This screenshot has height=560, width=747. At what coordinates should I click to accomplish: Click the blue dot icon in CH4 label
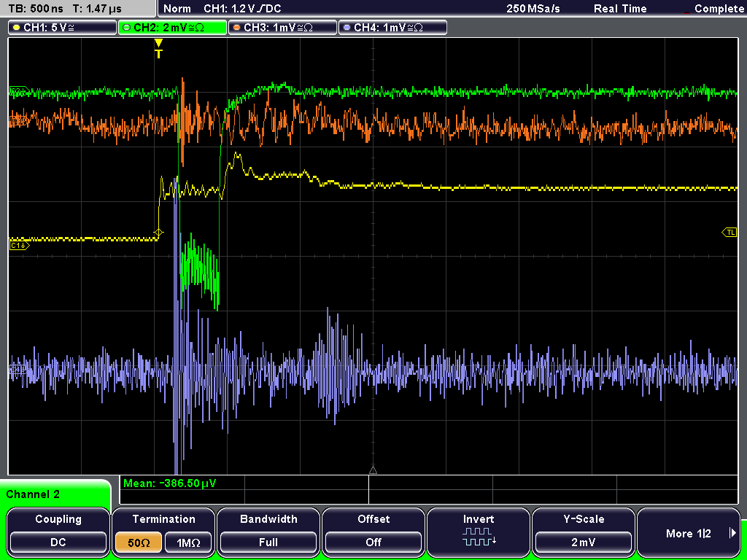coord(347,28)
